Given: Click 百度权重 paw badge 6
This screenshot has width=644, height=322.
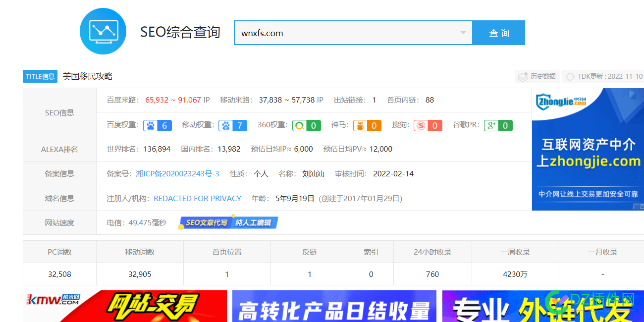Looking at the screenshot, I should (158, 125).
